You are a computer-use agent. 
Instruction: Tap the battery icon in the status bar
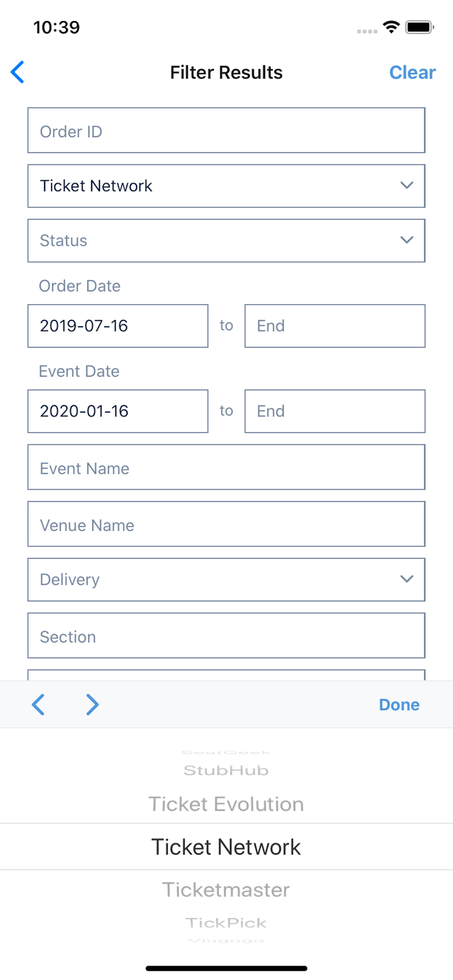click(420, 27)
